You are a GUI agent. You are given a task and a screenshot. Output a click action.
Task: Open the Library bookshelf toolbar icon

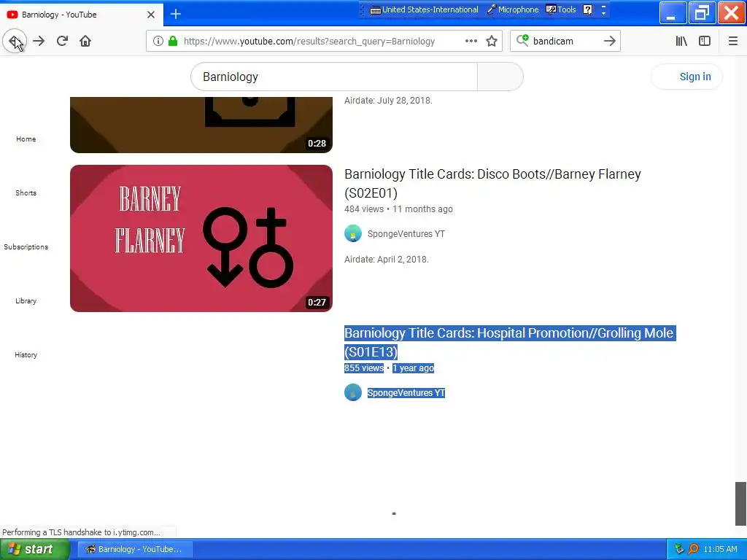(x=681, y=41)
